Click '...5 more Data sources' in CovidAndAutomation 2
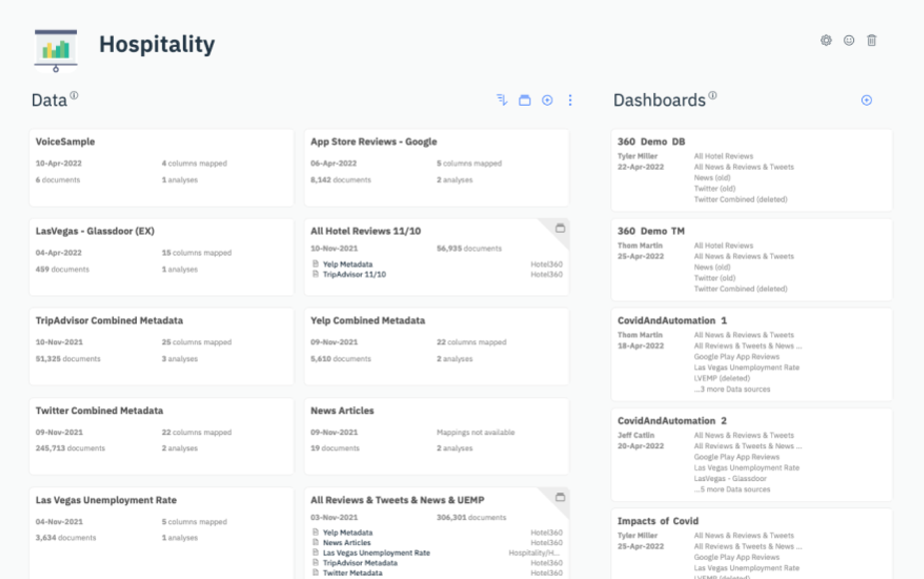 (732, 489)
